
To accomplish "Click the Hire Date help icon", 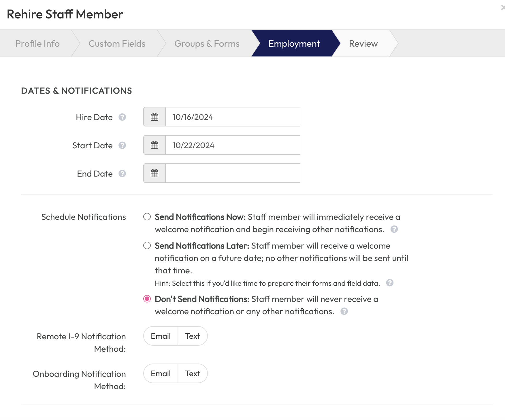I will [122, 117].
